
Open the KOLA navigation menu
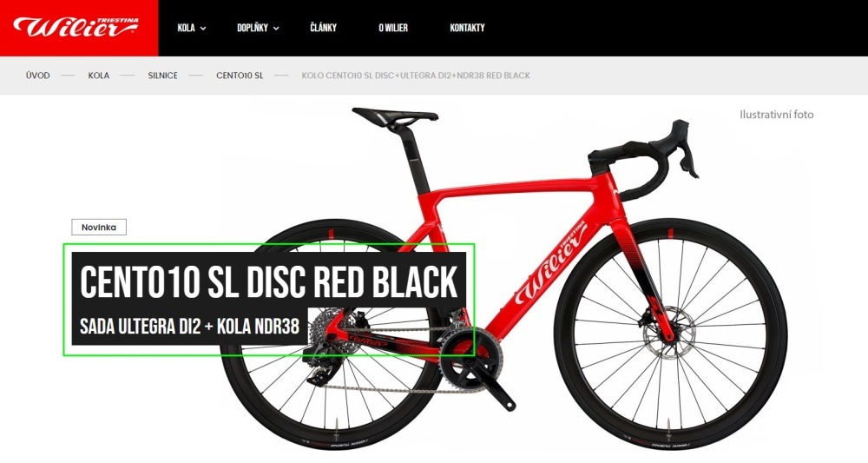(x=186, y=28)
